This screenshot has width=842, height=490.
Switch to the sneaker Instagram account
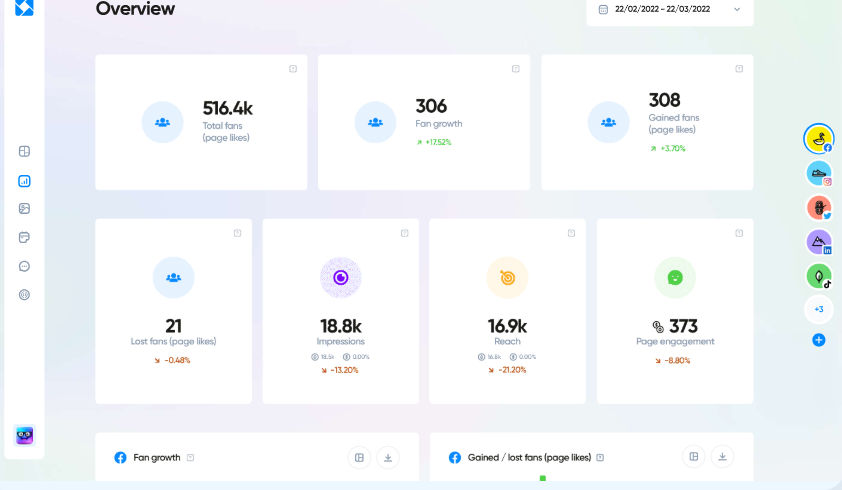pyautogui.click(x=818, y=173)
